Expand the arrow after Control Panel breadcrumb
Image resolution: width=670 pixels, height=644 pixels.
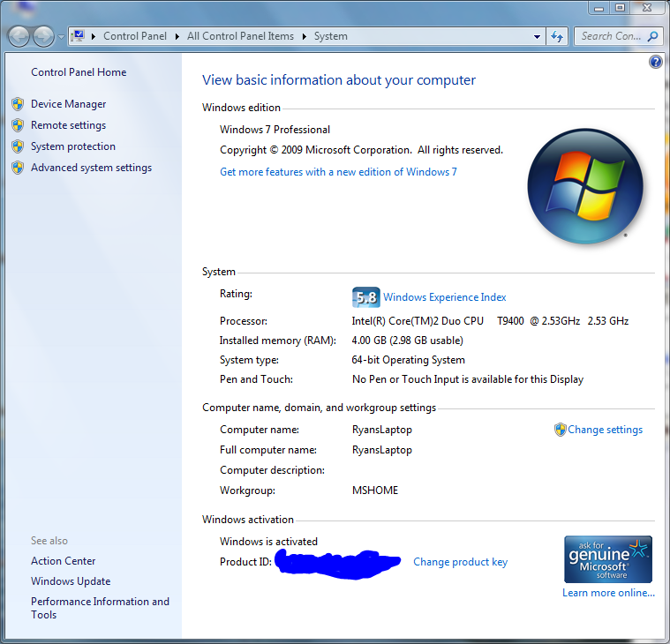click(177, 36)
